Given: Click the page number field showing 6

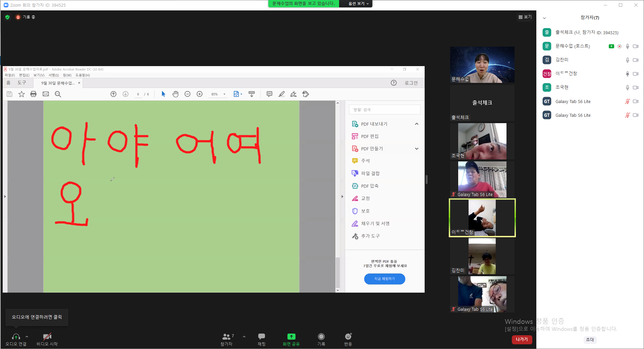Looking at the screenshot, I should click(x=138, y=94).
